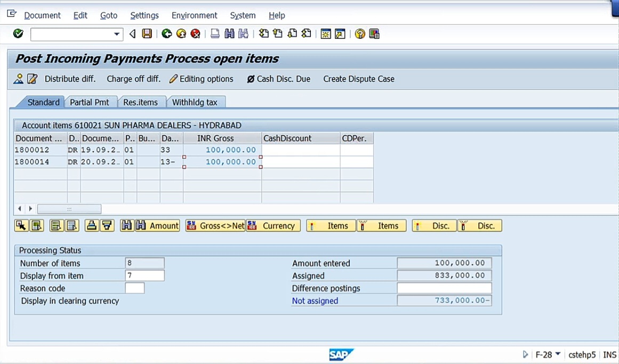Open the command field dropdown arrow

[116, 34]
